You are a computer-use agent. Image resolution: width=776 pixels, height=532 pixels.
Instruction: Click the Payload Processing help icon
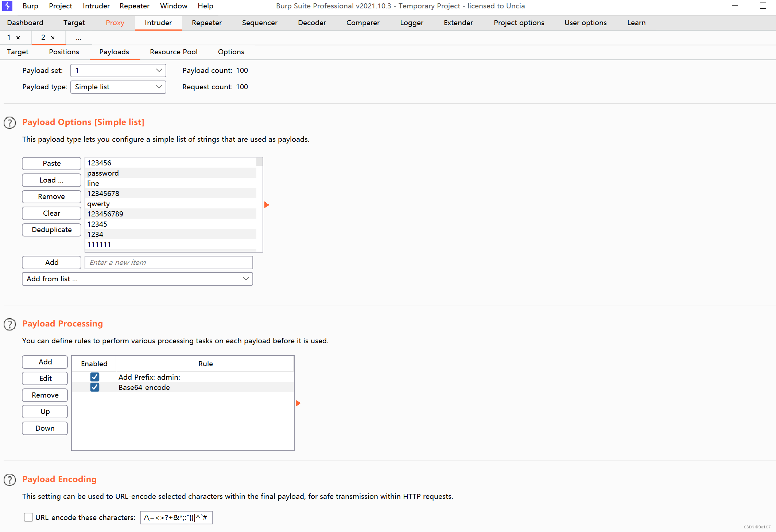click(x=10, y=324)
